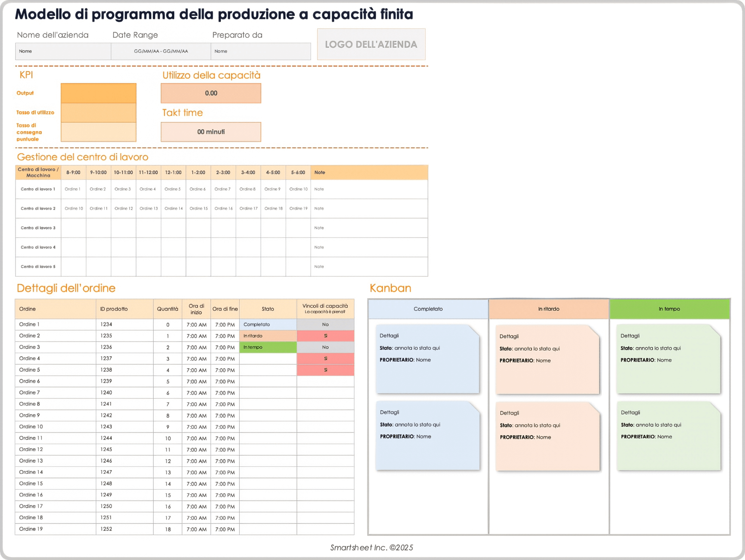This screenshot has height=560, width=745.
Task: Select the Takt time 00 minuti box
Action: pyautogui.click(x=210, y=131)
